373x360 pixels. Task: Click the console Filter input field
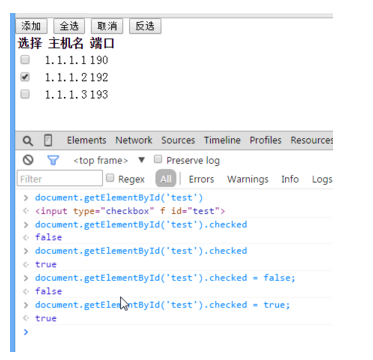(x=60, y=178)
